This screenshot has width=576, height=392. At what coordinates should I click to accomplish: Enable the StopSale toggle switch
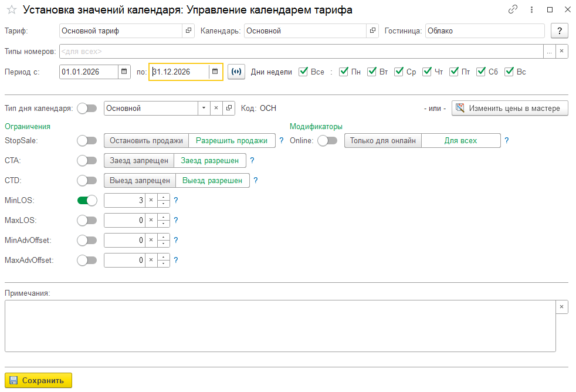click(x=87, y=141)
